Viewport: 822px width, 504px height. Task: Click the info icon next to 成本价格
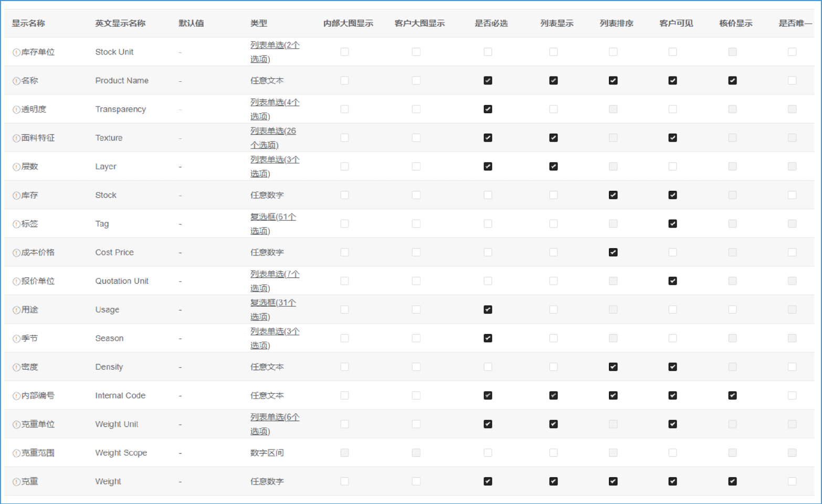(x=16, y=253)
